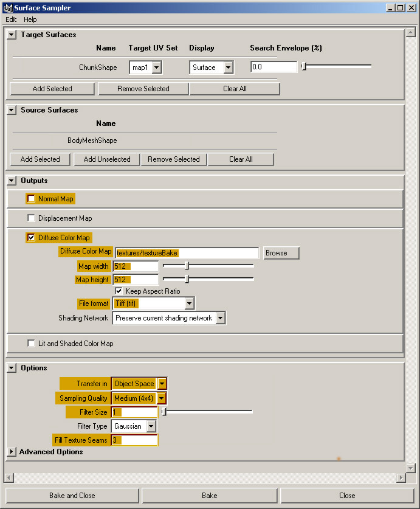This screenshot has width=420, height=509.
Task: Click the Map width value field
Action: click(136, 266)
